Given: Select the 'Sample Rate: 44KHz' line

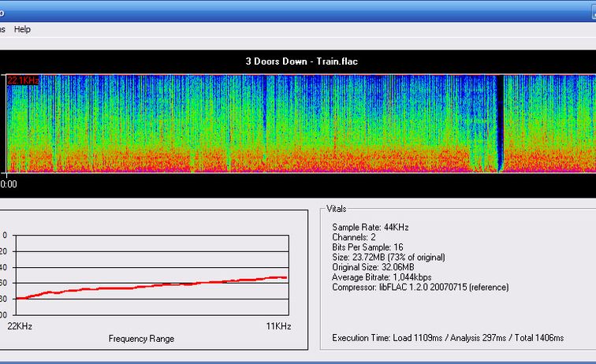Looking at the screenshot, I should (x=371, y=227).
